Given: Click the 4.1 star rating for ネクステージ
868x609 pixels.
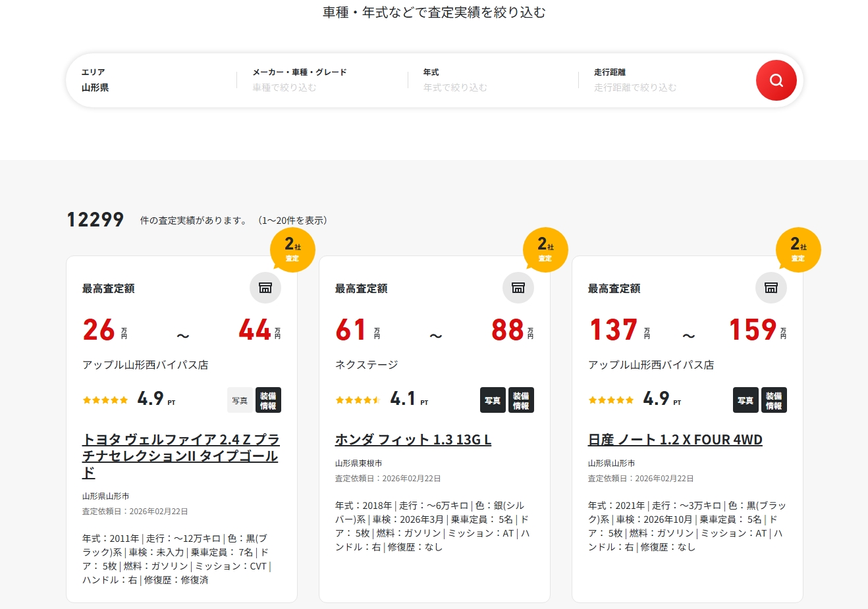Looking at the screenshot, I should [382, 399].
